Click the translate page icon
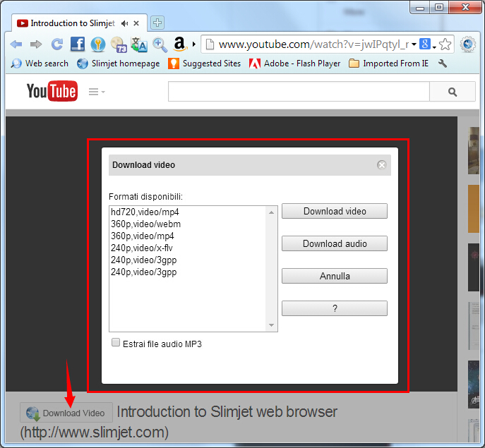Screen dimensions: 485x448 (139, 44)
